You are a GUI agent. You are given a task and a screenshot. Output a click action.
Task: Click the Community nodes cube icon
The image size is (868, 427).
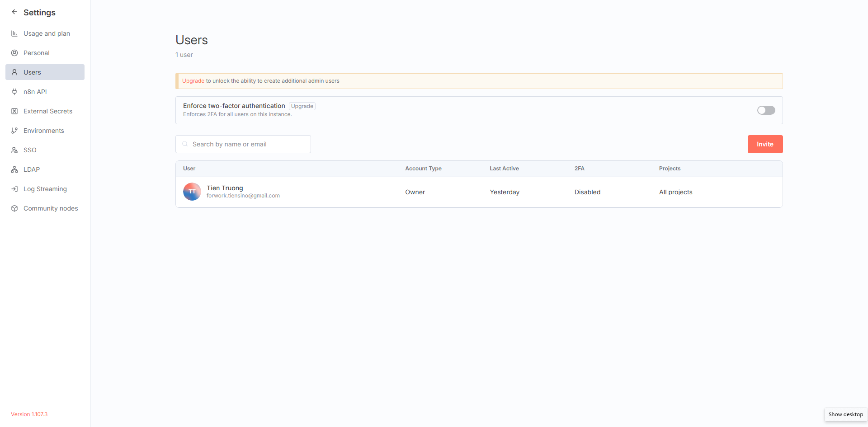point(14,208)
